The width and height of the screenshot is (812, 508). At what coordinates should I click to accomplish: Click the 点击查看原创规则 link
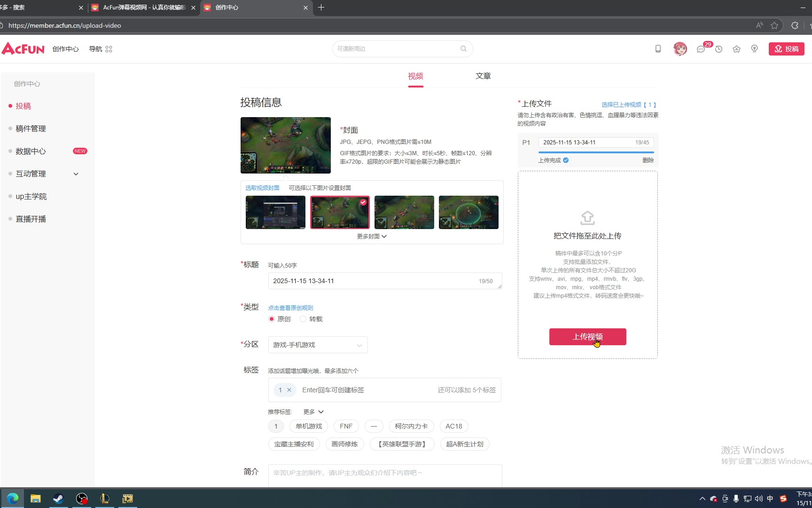click(x=290, y=308)
